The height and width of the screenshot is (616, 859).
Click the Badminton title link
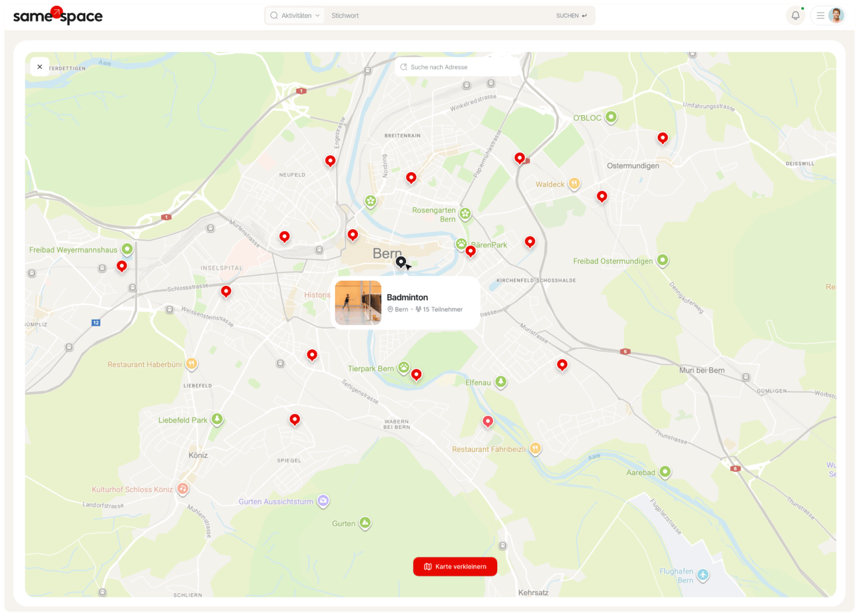[x=407, y=297]
